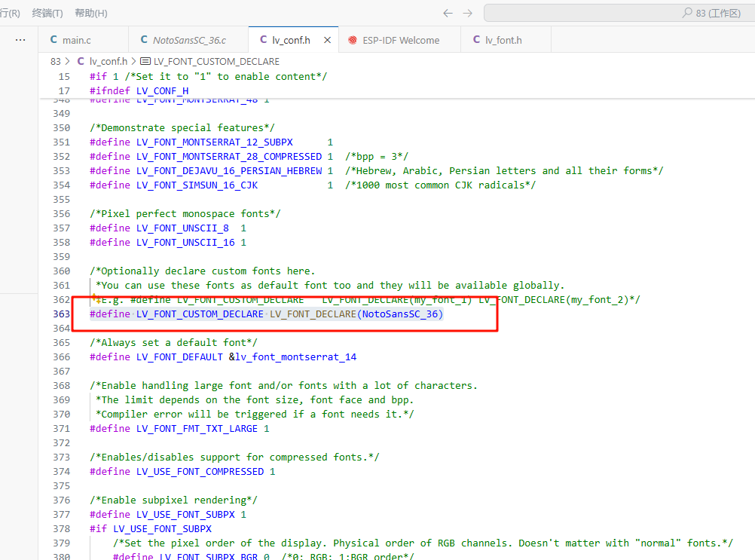This screenshot has width=755, height=560.
Task: Click NotoSansSC_36 in the line 363 define
Action: [400, 314]
